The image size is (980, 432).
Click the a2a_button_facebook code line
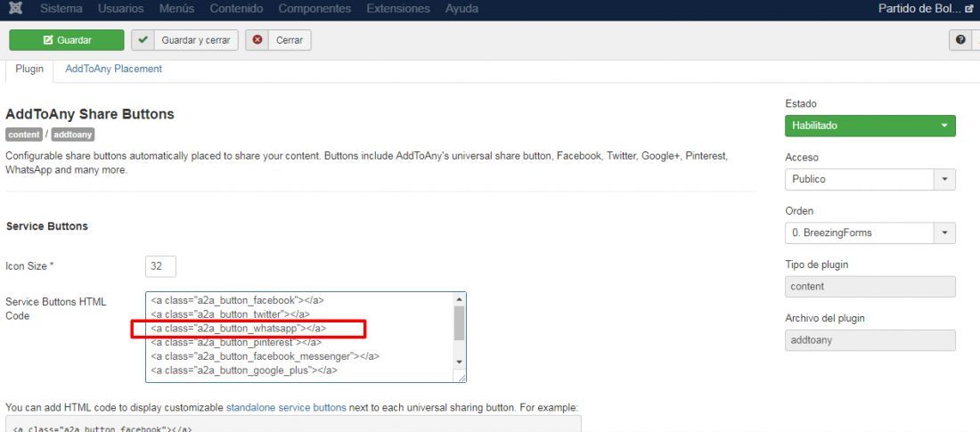pos(238,300)
